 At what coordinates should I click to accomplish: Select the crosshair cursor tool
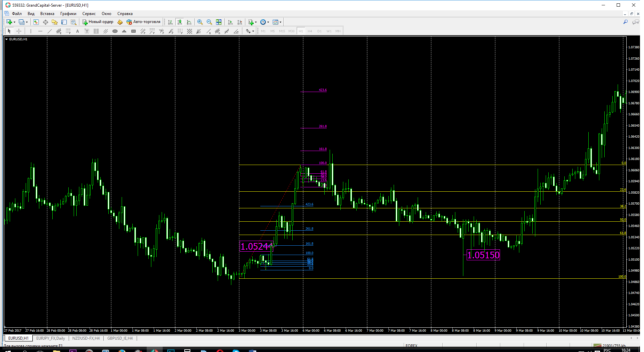click(x=19, y=31)
